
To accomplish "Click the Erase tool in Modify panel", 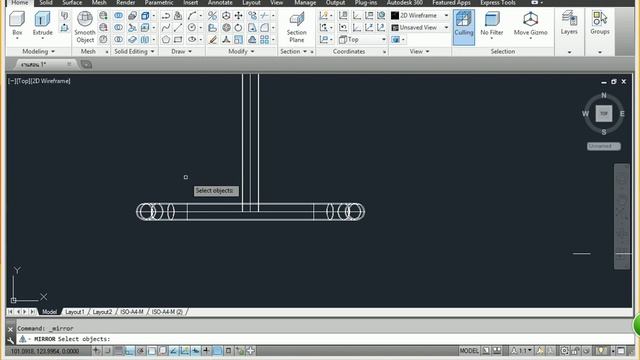I will pos(213,40).
